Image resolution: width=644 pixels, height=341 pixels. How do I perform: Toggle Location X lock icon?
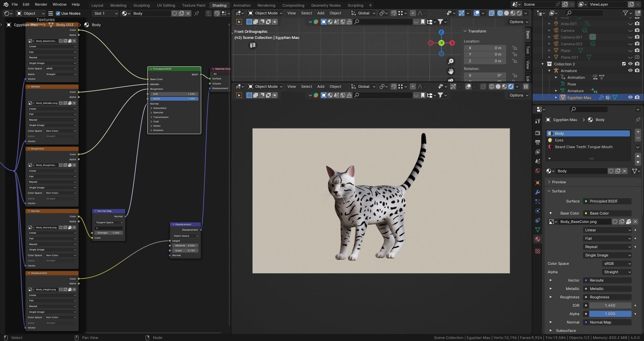click(515, 48)
